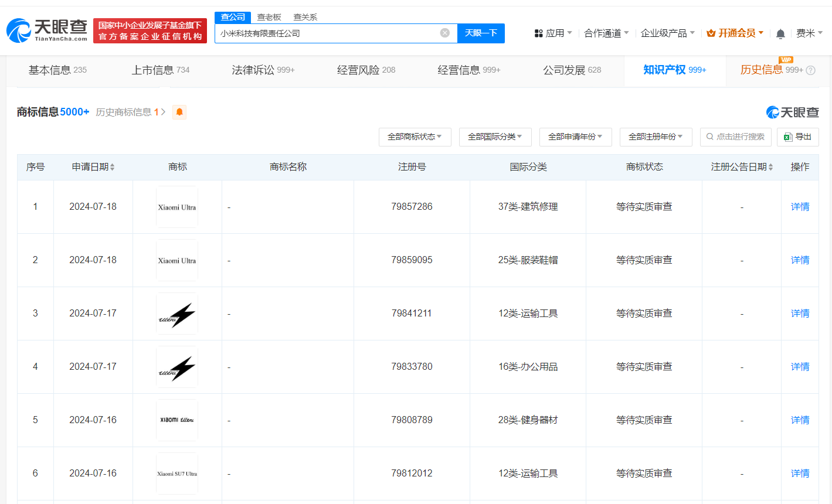Click the Tianyancha logo above the trademark table
This screenshot has width=832, height=504.
coord(792,112)
